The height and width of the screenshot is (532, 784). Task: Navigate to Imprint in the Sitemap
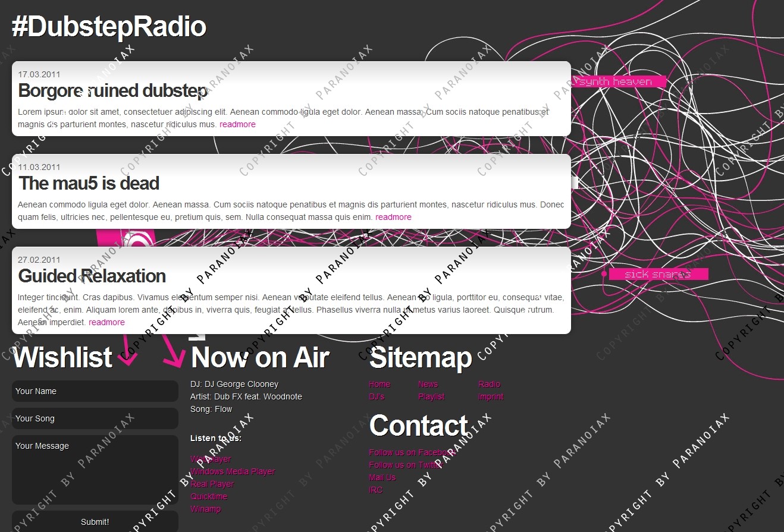(x=491, y=396)
